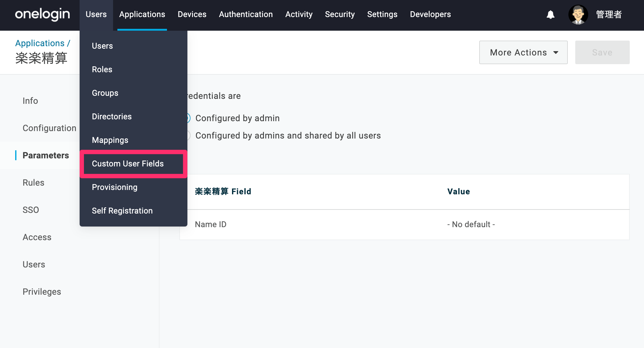644x348 pixels.
Task: Choose Mappings in the dropdown menu
Action: tap(134, 140)
